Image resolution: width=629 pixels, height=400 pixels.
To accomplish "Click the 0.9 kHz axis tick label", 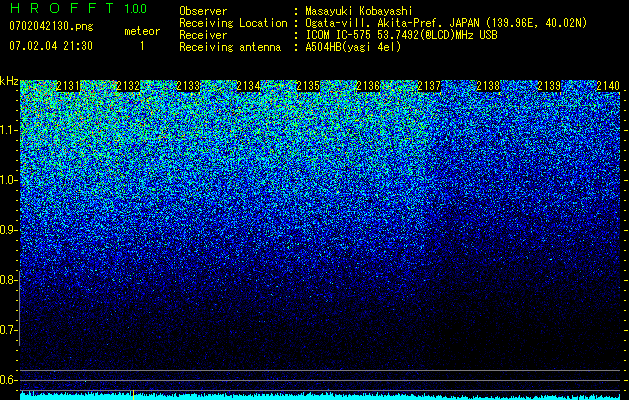I will click(x=8, y=230).
